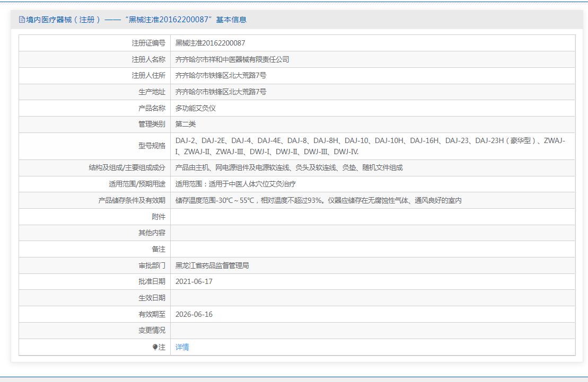588x382 pixels.
Task: Click 生效日期 label
Action: [x=152, y=298]
